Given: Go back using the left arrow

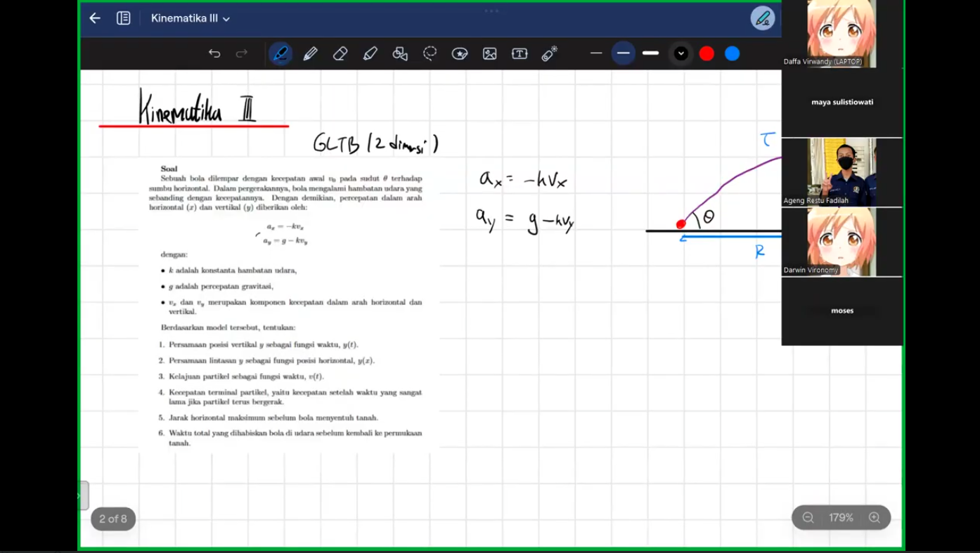Looking at the screenshot, I should click(x=95, y=18).
